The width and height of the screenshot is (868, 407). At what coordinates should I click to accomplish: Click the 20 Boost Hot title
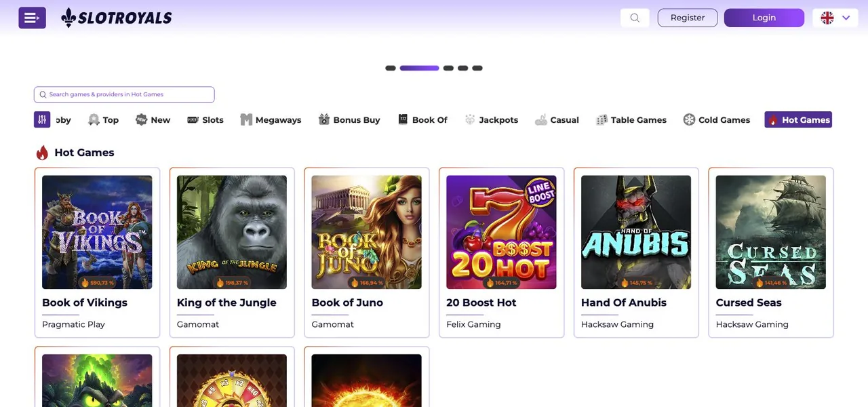point(481,303)
